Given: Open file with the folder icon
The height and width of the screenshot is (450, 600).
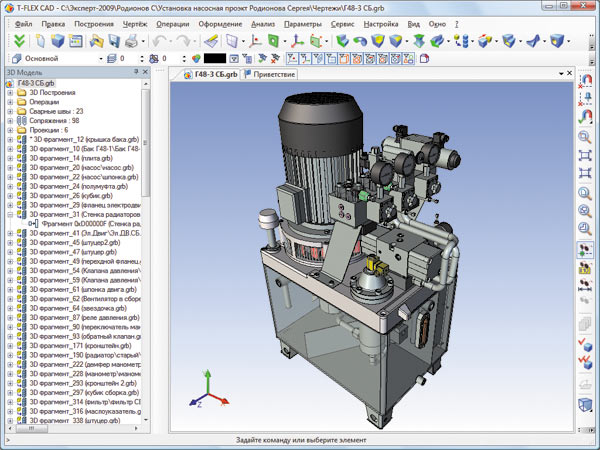Looking at the screenshot, I should (x=96, y=41).
